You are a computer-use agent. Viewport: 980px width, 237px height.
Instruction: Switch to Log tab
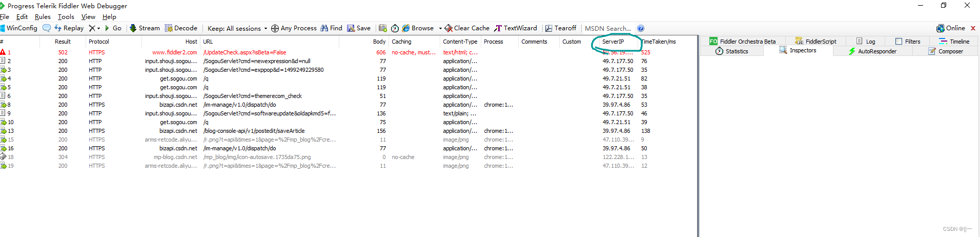click(866, 42)
